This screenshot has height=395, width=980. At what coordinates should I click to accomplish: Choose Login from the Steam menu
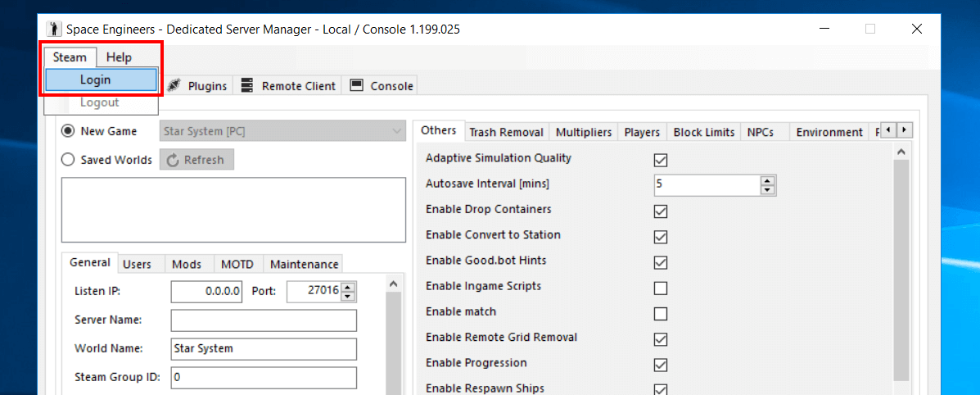101,79
